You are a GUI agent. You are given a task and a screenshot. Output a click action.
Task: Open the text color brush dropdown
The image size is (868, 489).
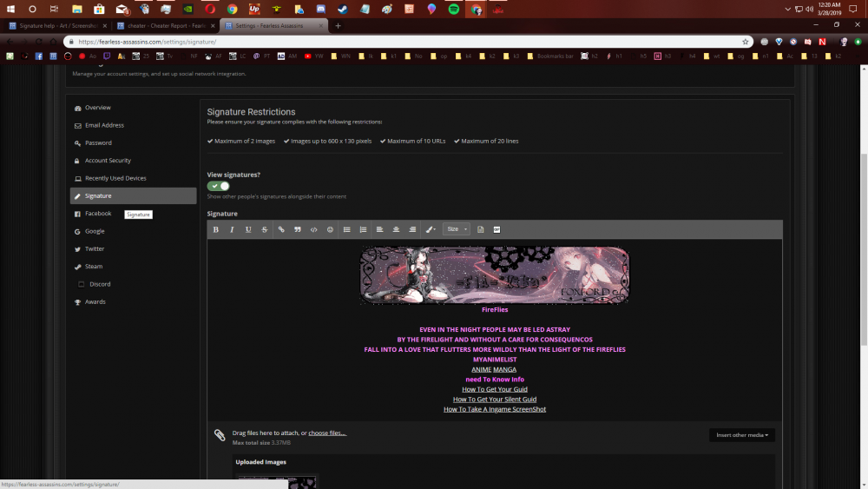point(431,229)
